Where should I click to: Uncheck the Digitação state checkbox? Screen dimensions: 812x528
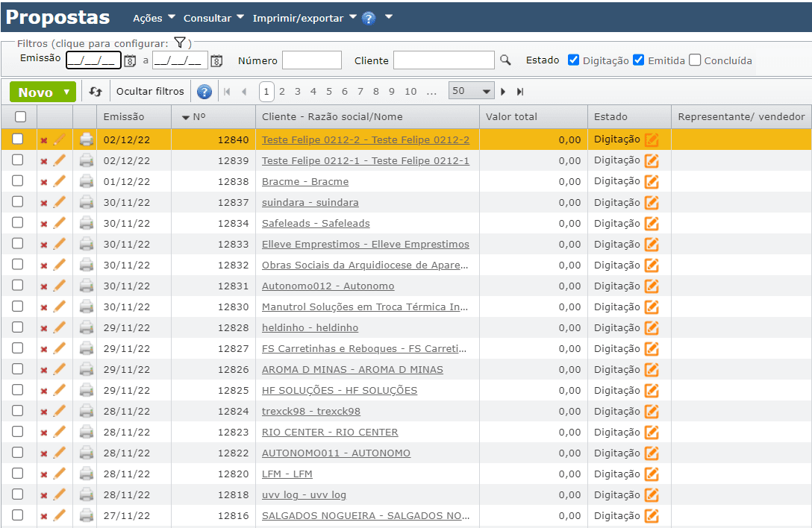pyautogui.click(x=573, y=60)
